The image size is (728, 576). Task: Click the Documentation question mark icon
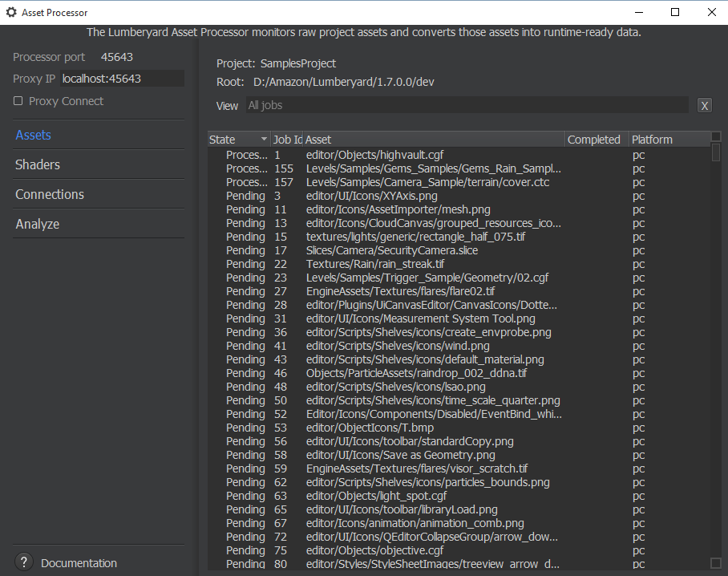tap(24, 562)
